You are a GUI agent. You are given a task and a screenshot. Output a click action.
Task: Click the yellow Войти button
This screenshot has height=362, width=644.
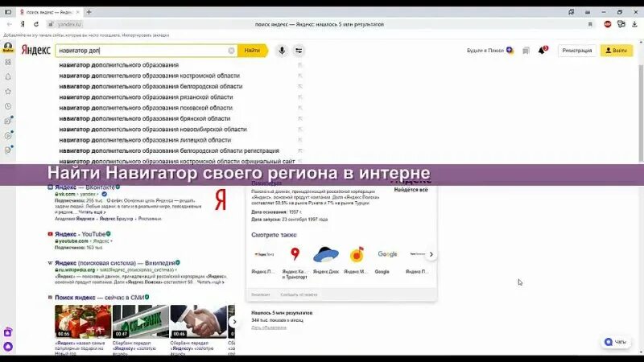[616, 51]
